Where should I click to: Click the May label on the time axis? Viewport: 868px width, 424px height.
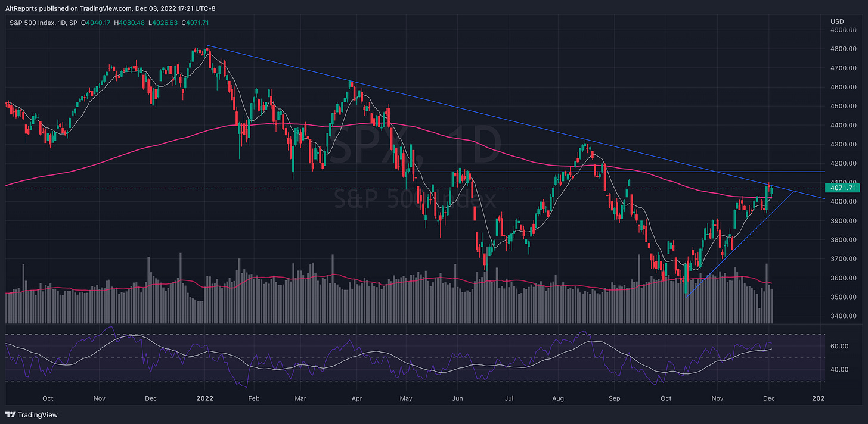coord(405,398)
